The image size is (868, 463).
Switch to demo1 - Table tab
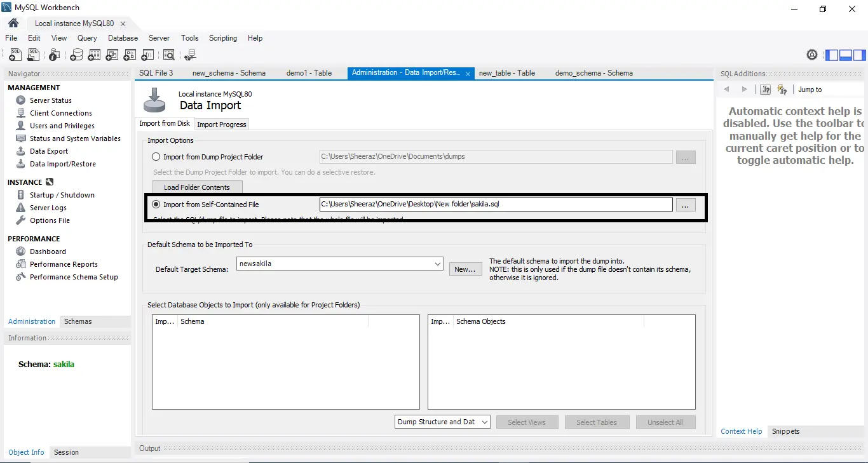pos(309,73)
